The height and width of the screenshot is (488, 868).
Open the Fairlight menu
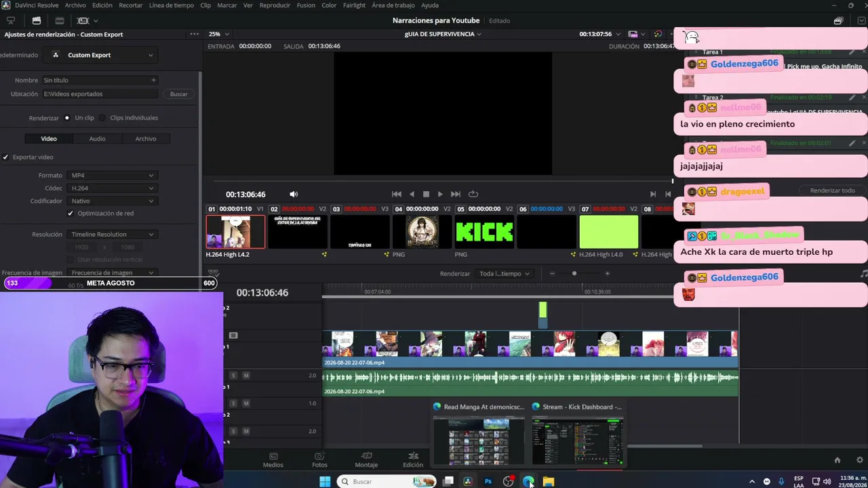coord(354,5)
